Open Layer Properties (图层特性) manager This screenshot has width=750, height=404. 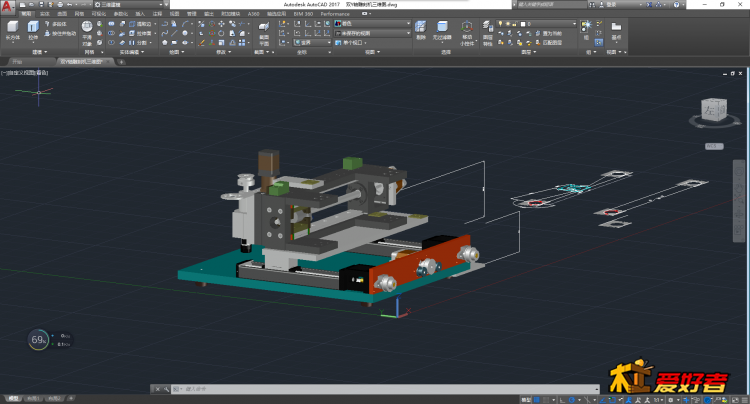487,26
